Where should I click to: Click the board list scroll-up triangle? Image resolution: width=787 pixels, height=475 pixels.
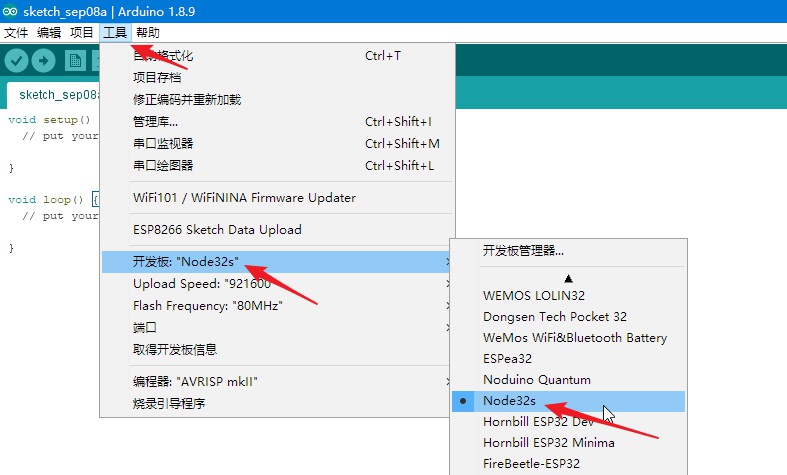tap(568, 278)
